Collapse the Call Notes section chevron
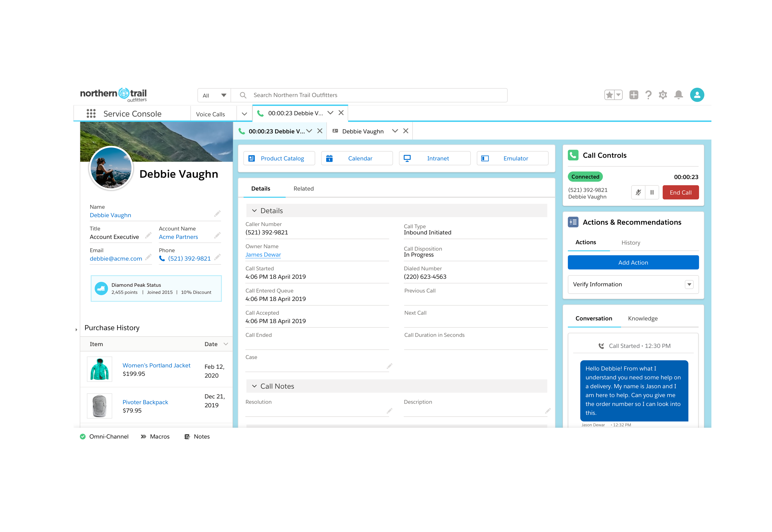Viewport: 772px width, 532px height. pyautogui.click(x=254, y=386)
